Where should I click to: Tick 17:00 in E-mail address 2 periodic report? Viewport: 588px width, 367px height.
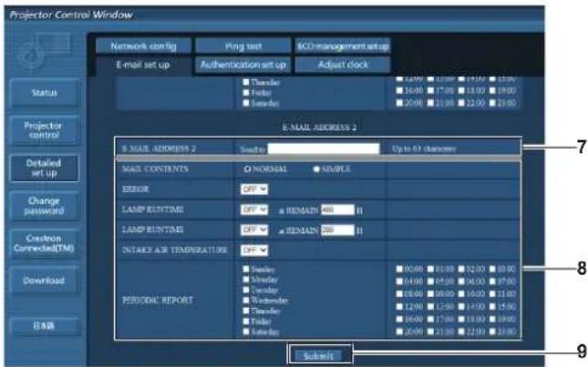(431, 319)
